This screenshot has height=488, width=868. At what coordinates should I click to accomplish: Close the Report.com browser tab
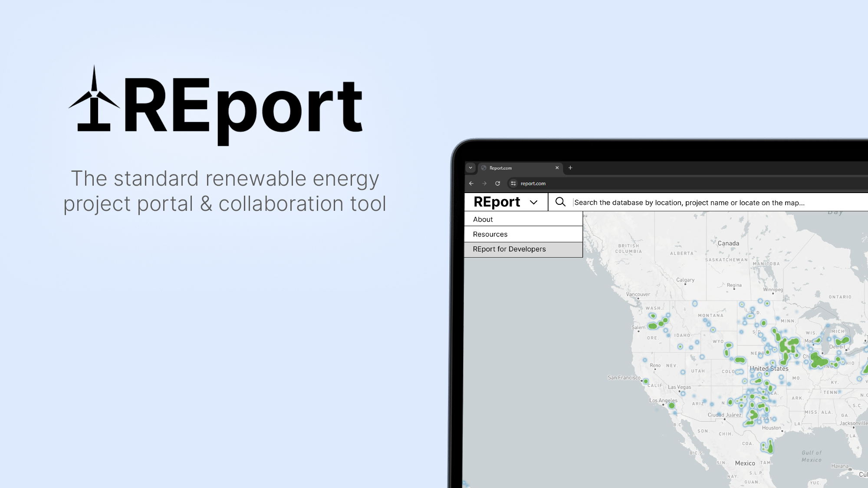tap(557, 168)
